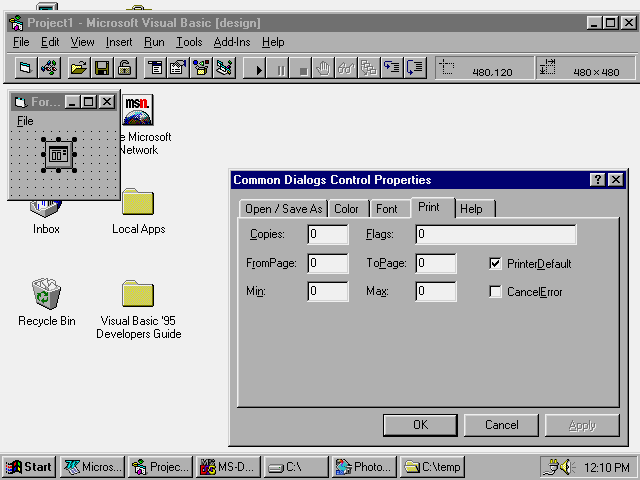The height and width of the screenshot is (480, 640).
Task: Click the Open Project folder icon
Action: click(78, 68)
